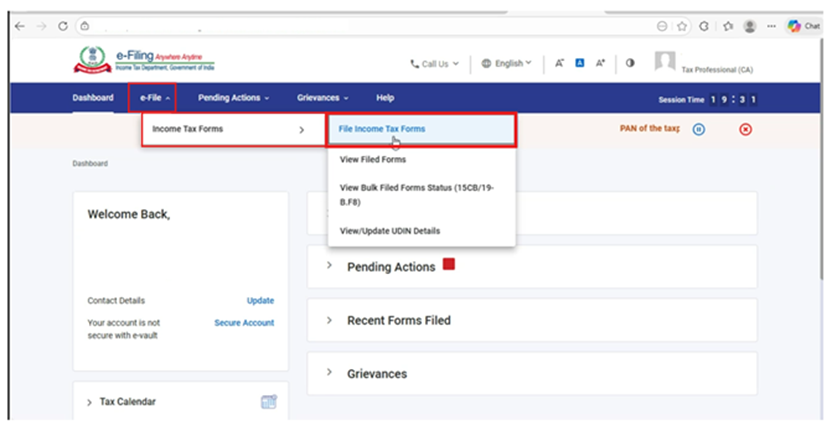Click Update link for Contact Details
Viewport: 827px width, 425px height.
(260, 300)
